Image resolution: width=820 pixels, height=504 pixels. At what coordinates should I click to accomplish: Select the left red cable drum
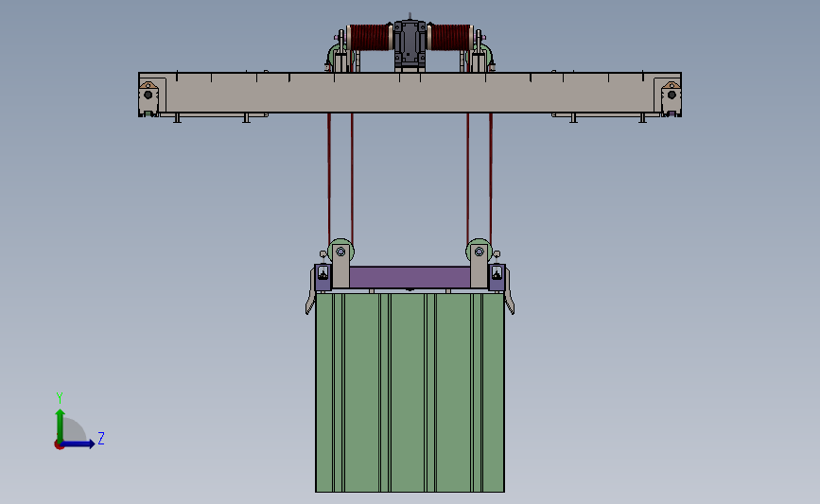[x=369, y=38]
